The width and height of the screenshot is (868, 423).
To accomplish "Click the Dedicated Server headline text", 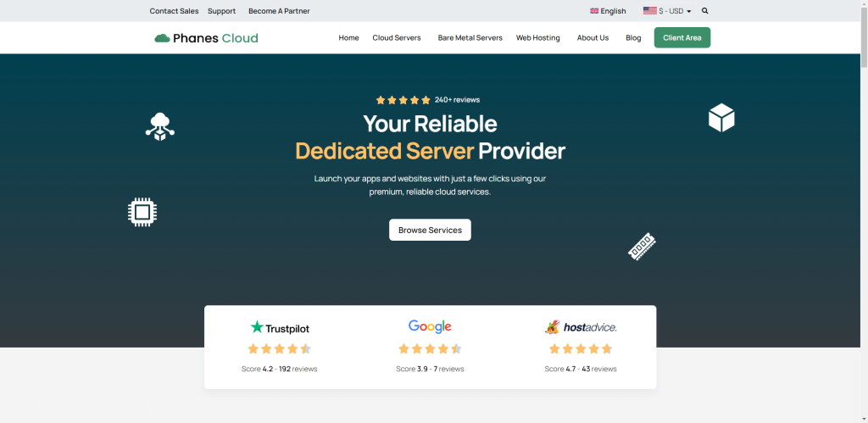I will click(x=385, y=151).
